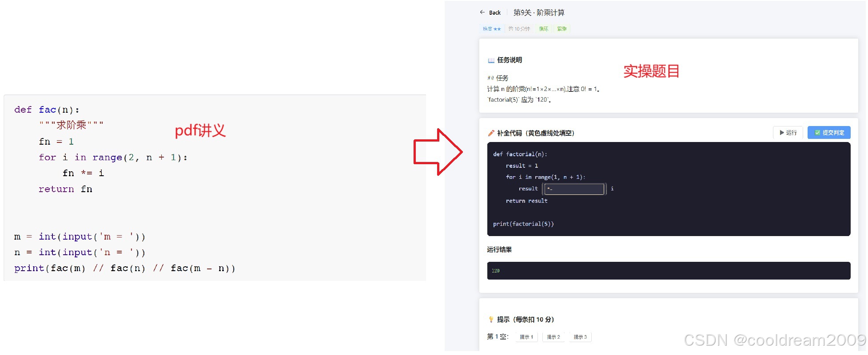Focus the fill-in blank after result

pyautogui.click(x=574, y=189)
